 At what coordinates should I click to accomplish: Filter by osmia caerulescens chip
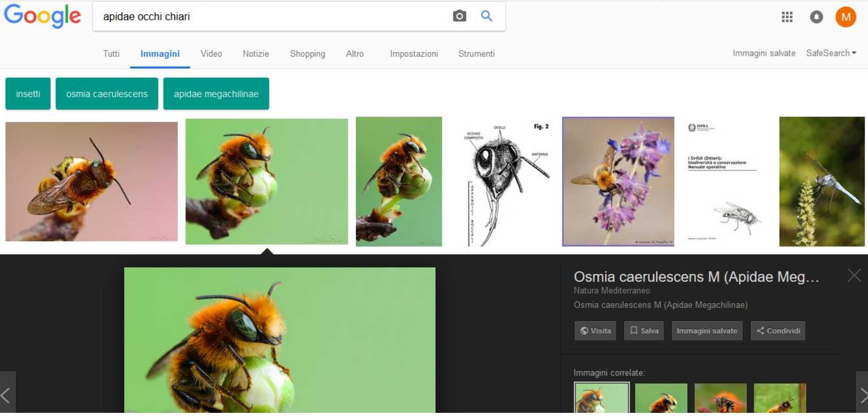point(107,93)
